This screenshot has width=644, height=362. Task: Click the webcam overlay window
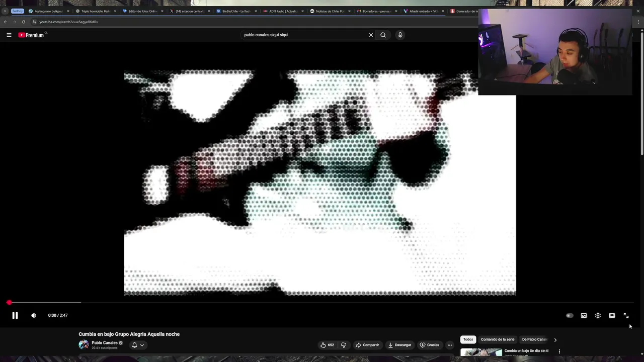tap(555, 51)
